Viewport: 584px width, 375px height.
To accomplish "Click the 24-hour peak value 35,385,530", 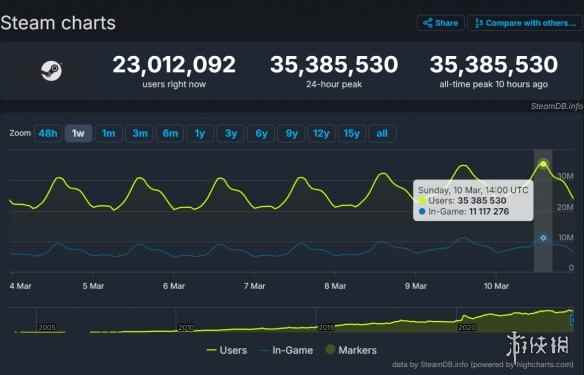I will pos(334,64).
